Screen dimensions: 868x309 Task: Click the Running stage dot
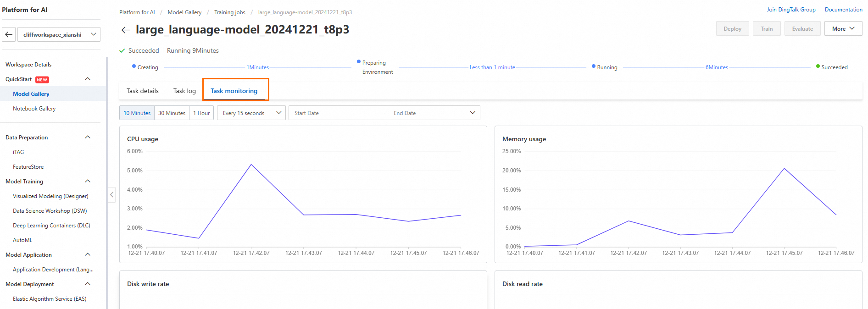pos(594,66)
